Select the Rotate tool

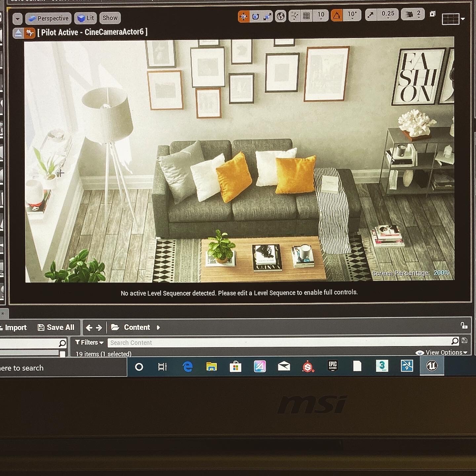click(x=255, y=16)
